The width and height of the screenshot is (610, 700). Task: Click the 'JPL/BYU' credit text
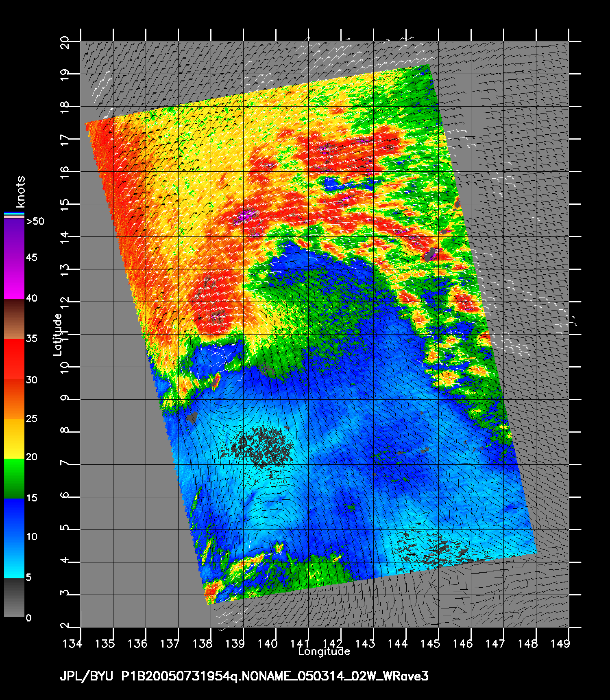click(87, 677)
